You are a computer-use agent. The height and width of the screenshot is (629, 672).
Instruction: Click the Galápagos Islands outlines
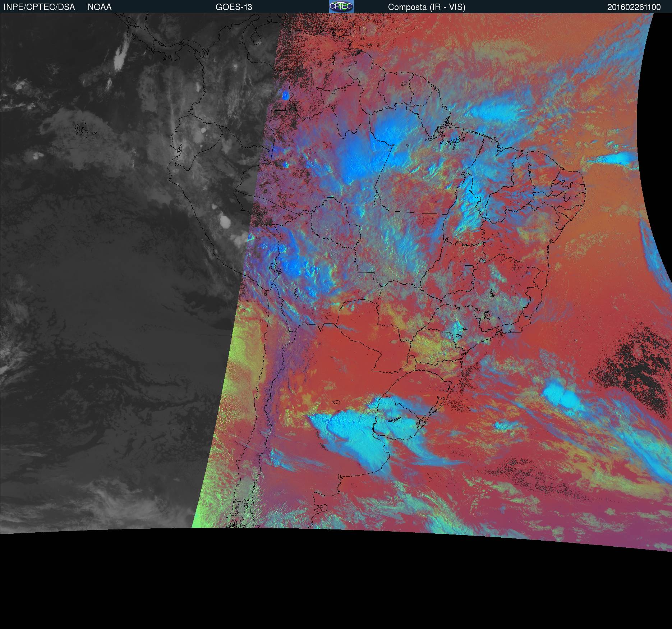click(82, 129)
